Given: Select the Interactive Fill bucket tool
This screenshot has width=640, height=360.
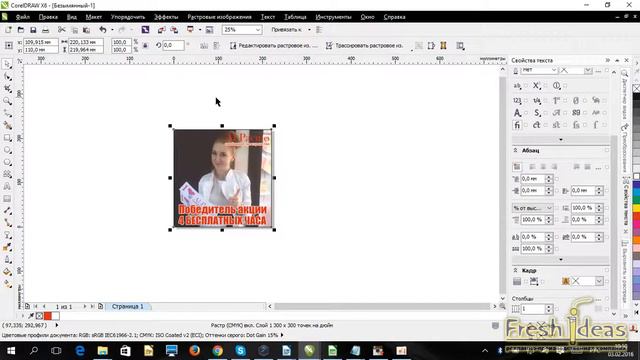Looking at the screenshot, I should (x=7, y=272).
